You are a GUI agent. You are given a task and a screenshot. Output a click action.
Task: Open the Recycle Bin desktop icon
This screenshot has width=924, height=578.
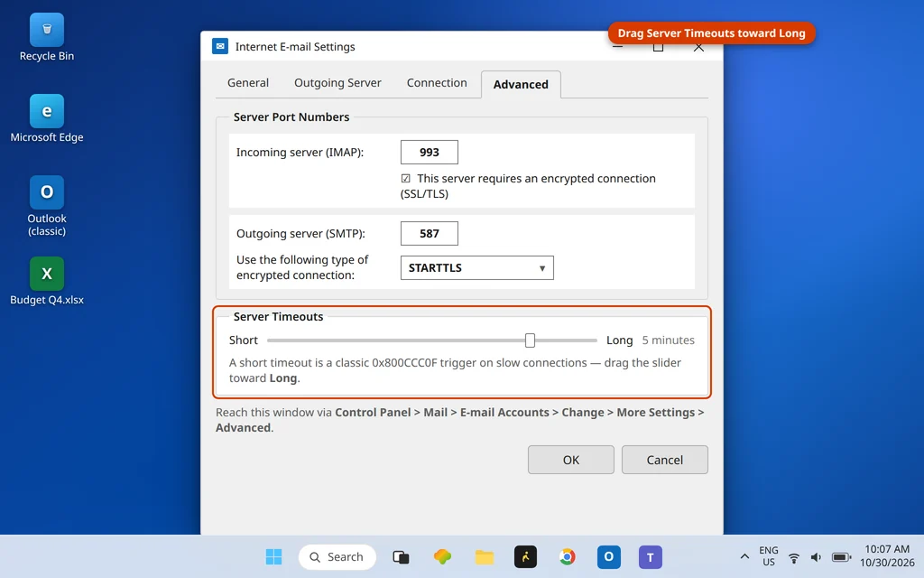47,38
